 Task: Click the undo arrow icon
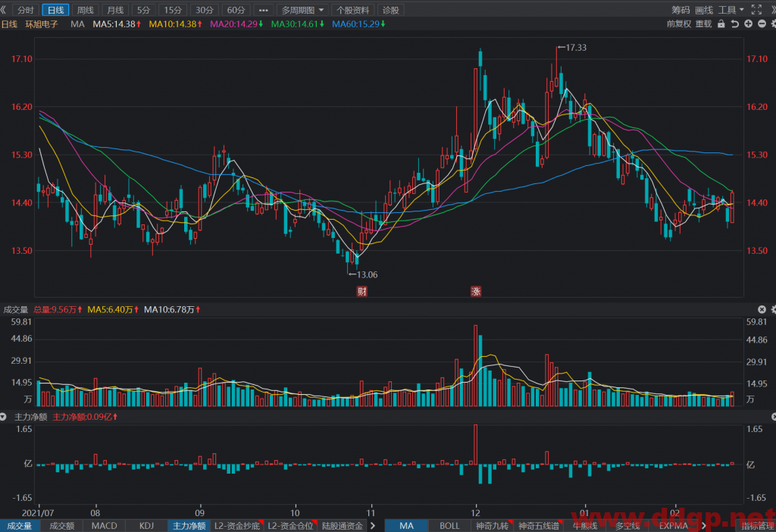coord(735,23)
